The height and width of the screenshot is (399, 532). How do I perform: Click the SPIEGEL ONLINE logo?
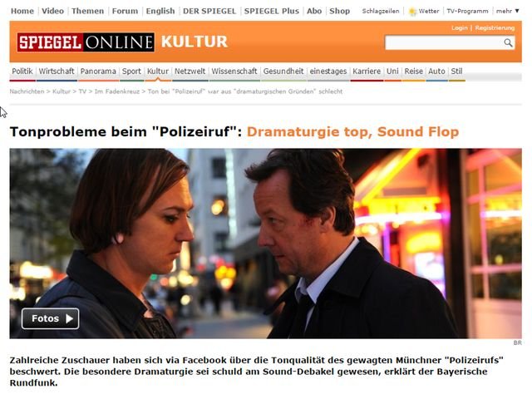point(86,42)
